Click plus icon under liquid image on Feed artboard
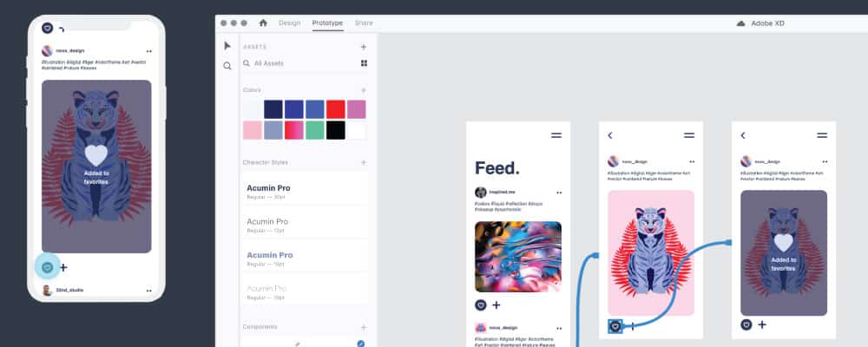 point(496,305)
